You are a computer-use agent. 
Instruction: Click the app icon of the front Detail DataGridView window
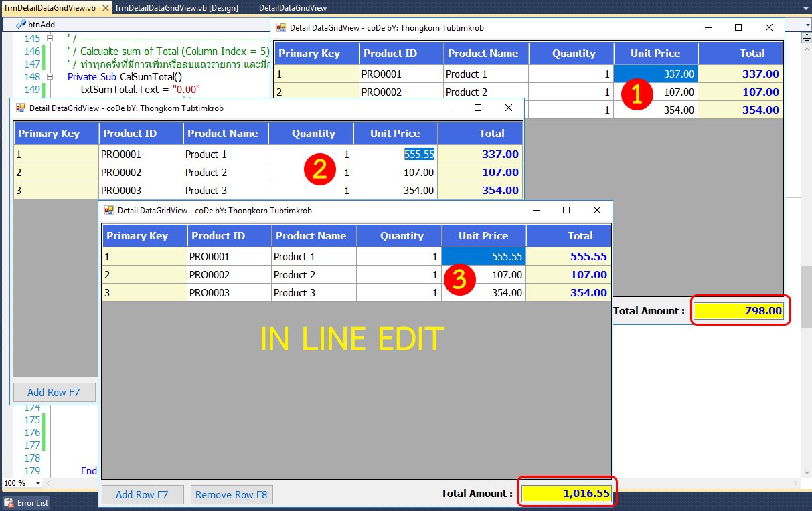point(108,210)
